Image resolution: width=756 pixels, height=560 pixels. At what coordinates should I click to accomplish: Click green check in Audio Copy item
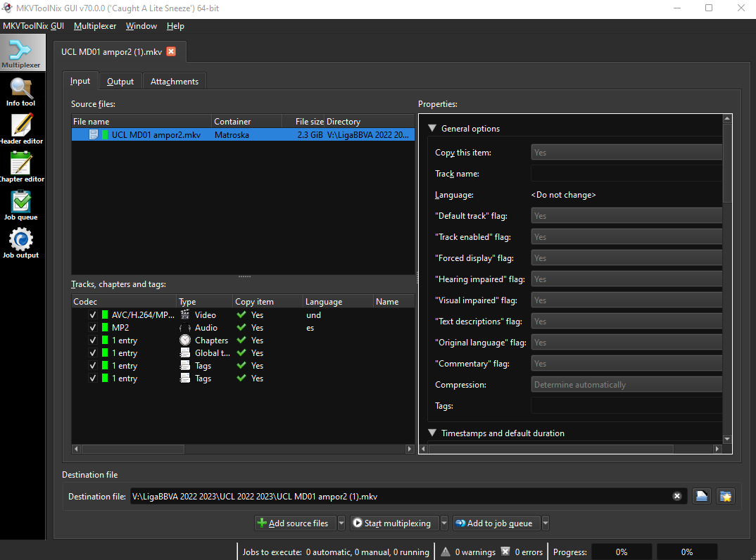click(241, 327)
